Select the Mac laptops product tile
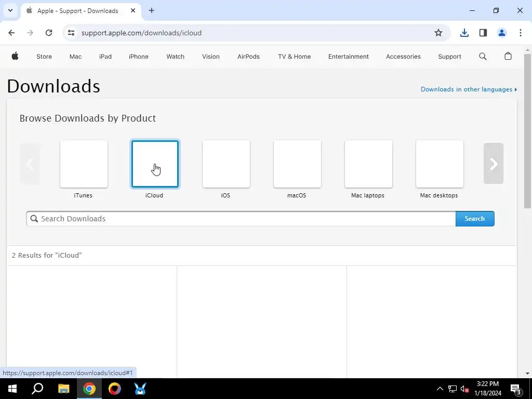532x399 pixels. point(368,164)
